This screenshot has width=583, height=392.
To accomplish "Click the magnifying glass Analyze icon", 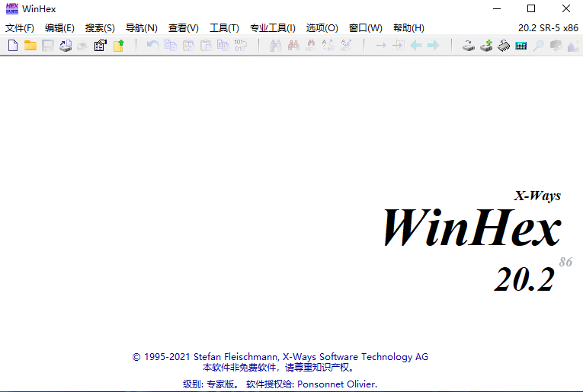I will [538, 45].
